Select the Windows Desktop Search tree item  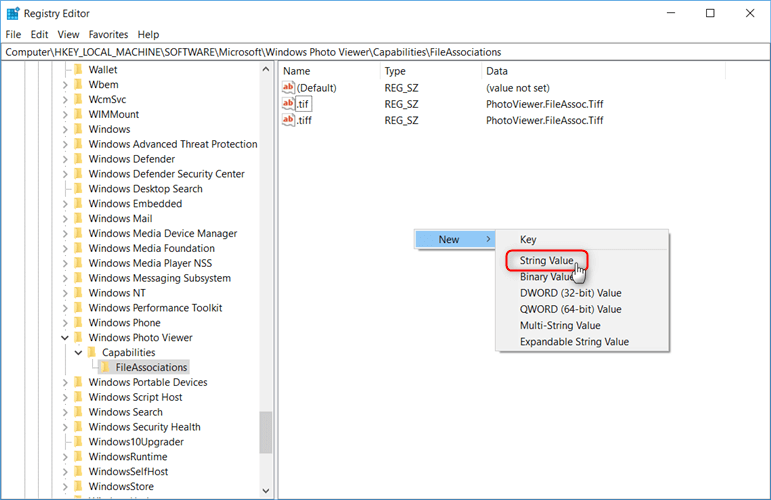pyautogui.click(x=146, y=189)
